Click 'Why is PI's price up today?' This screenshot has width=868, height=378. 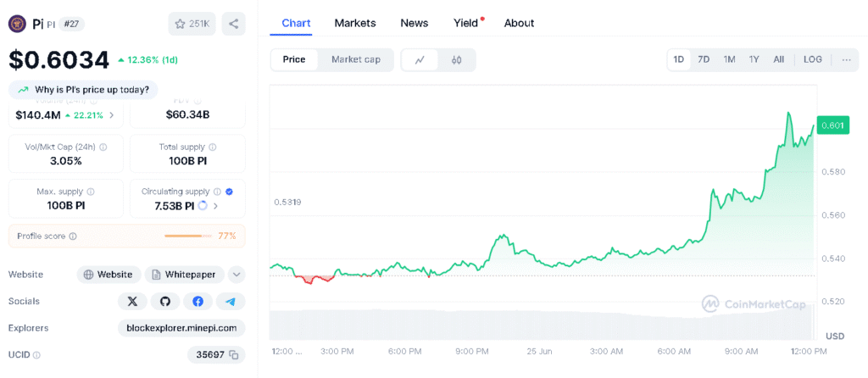[x=83, y=90]
